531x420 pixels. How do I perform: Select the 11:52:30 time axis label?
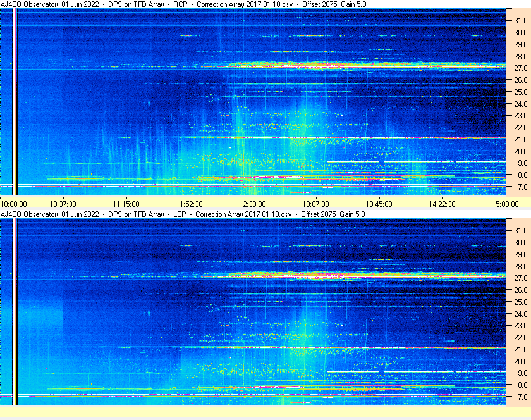189,204
